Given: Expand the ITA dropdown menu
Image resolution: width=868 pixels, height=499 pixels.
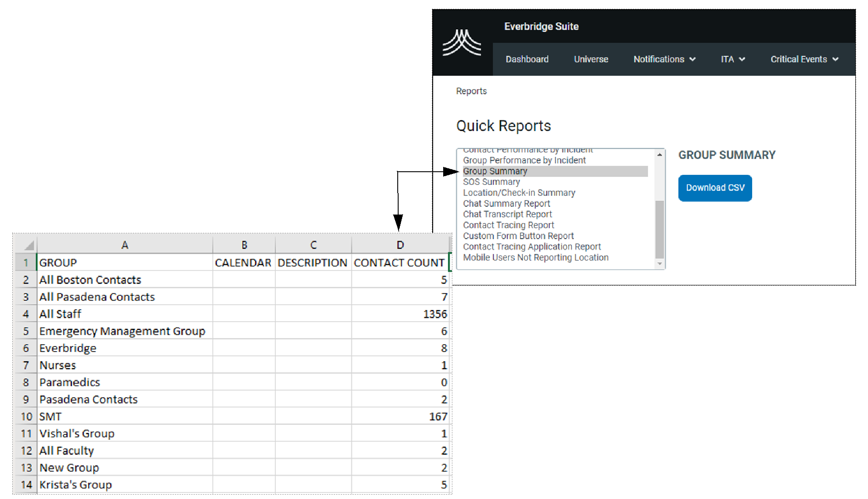Looking at the screenshot, I should click(x=733, y=59).
